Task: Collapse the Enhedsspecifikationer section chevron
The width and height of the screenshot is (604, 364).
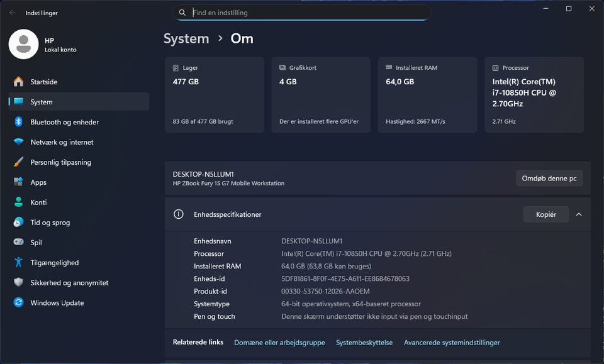Action: click(579, 214)
